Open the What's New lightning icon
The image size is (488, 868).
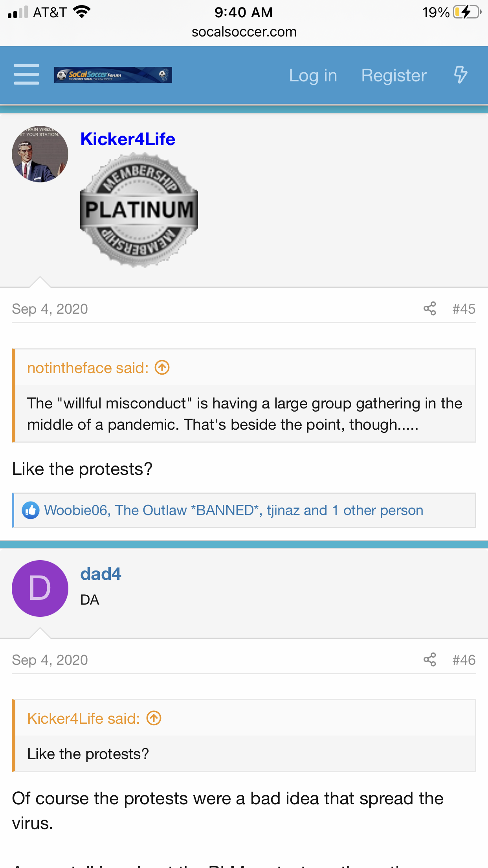460,75
